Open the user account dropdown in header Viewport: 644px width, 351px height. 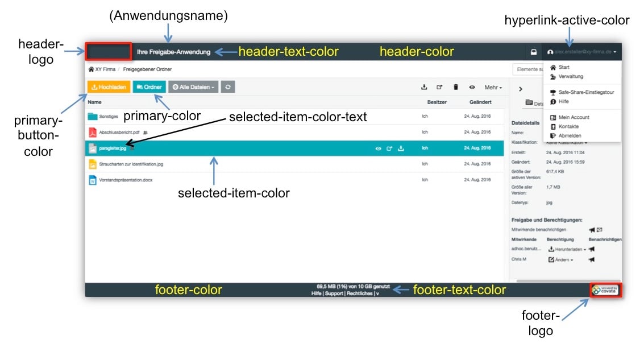coord(581,52)
